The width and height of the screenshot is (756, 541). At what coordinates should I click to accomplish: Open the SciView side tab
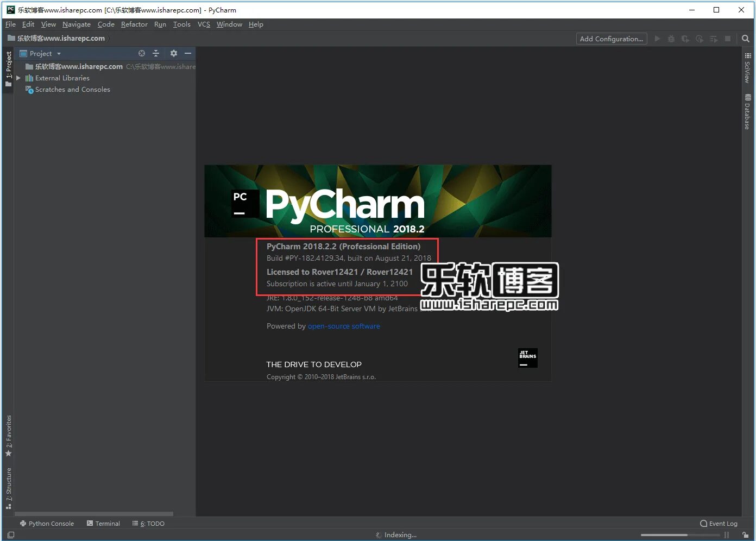coord(748,68)
